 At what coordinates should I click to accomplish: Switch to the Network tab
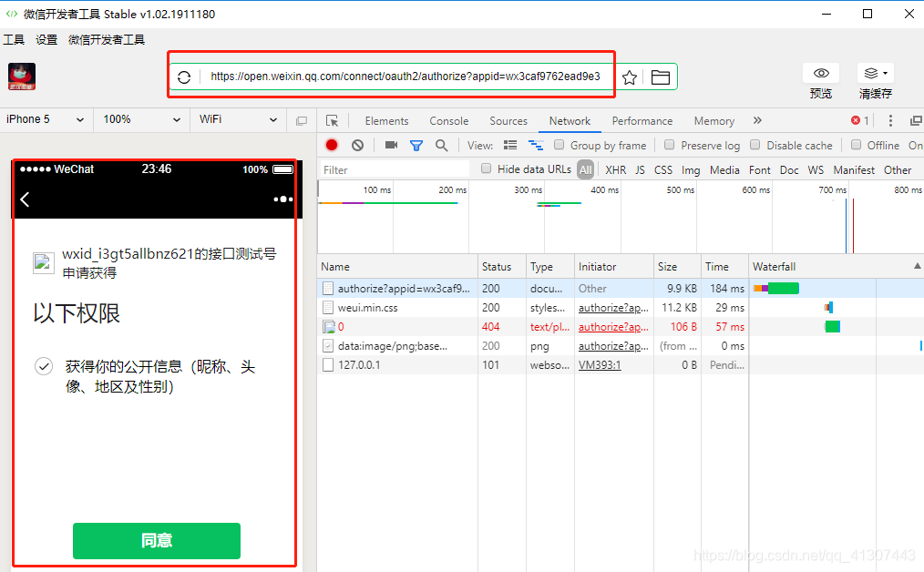(570, 121)
